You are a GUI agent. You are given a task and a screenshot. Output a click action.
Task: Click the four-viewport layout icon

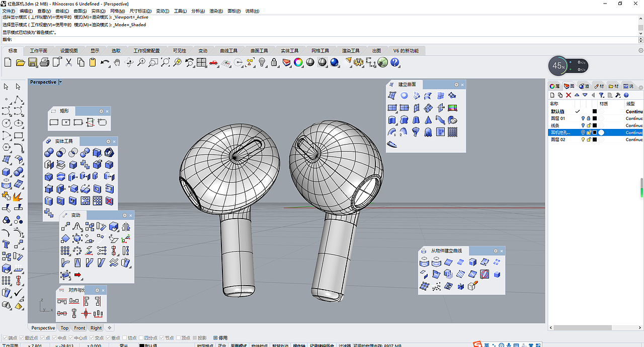[x=201, y=62]
